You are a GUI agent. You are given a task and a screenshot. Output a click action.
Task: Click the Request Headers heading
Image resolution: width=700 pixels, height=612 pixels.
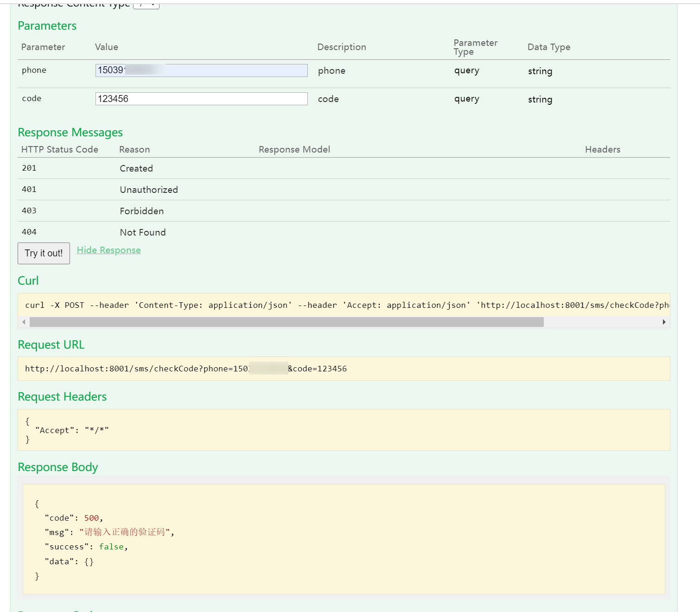coord(62,397)
